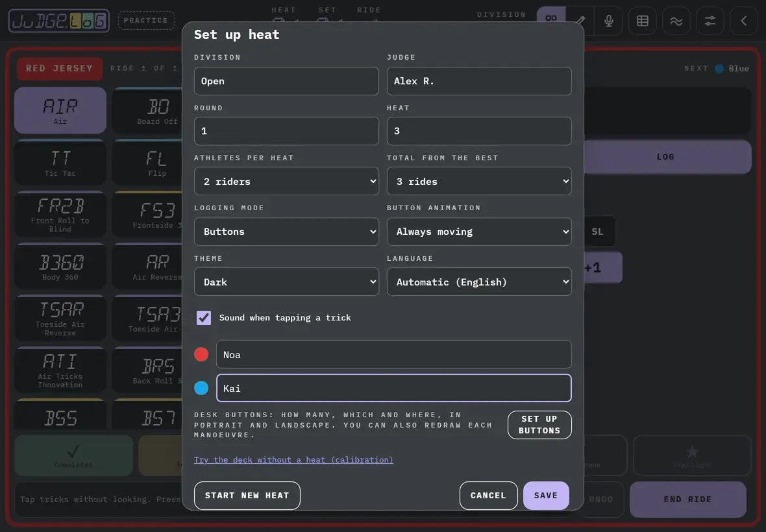
Task: Click the Noa rider name field
Action: (394, 354)
